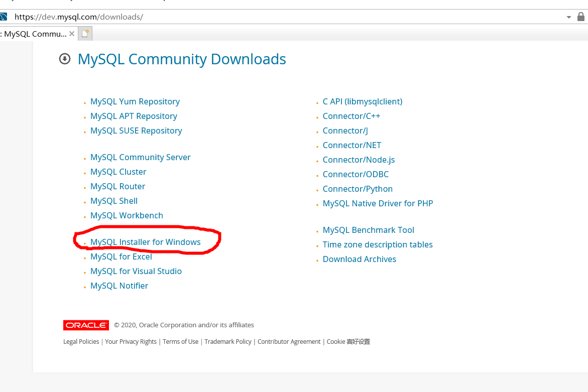Screen dimensions: 588x392
Task: Open the Connector/Python link
Action: (x=358, y=189)
